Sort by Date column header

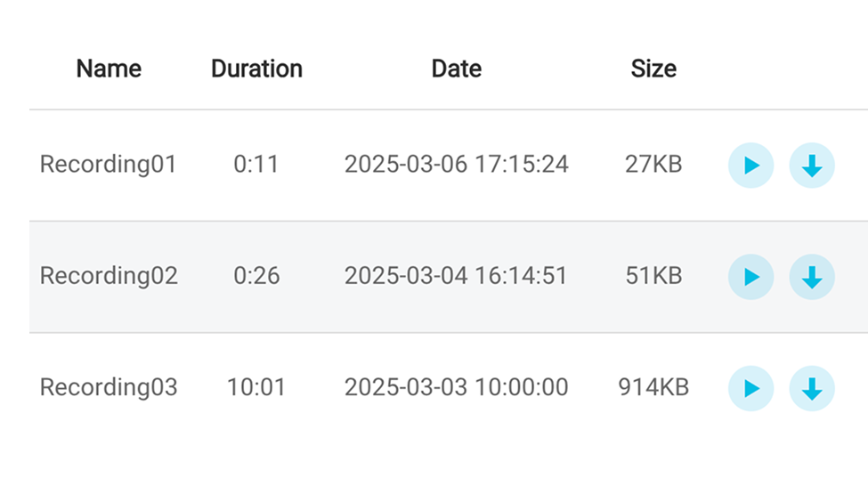point(456,69)
